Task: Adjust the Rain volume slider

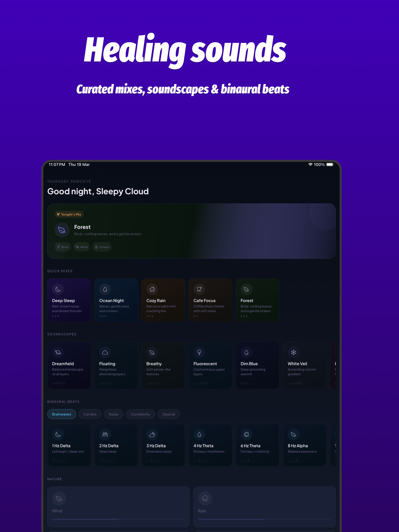Action: point(264,519)
